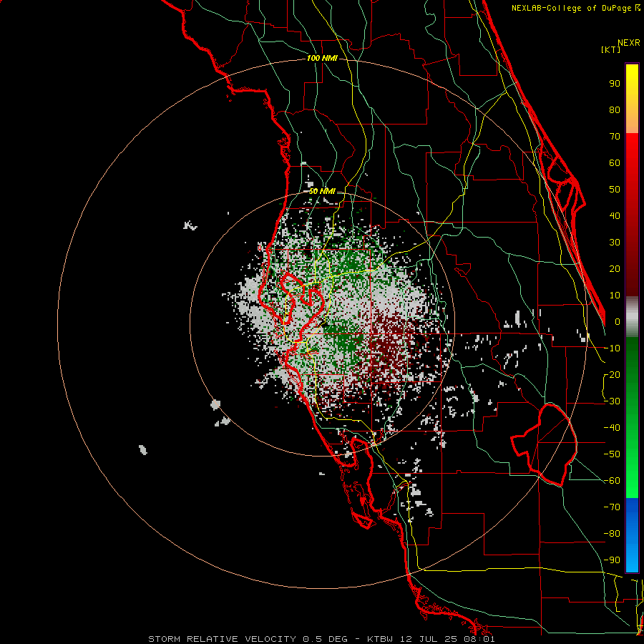Click the positive 30 scale value
This screenshot has height=644, width=644.
coord(615,243)
